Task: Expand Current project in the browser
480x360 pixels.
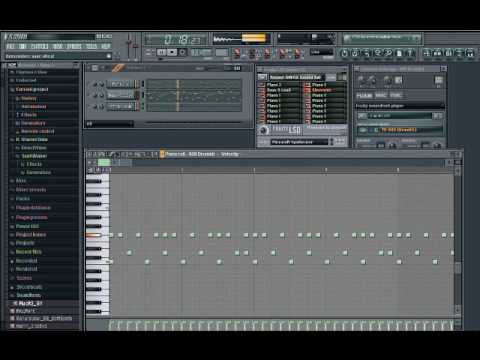Action: coord(32,89)
